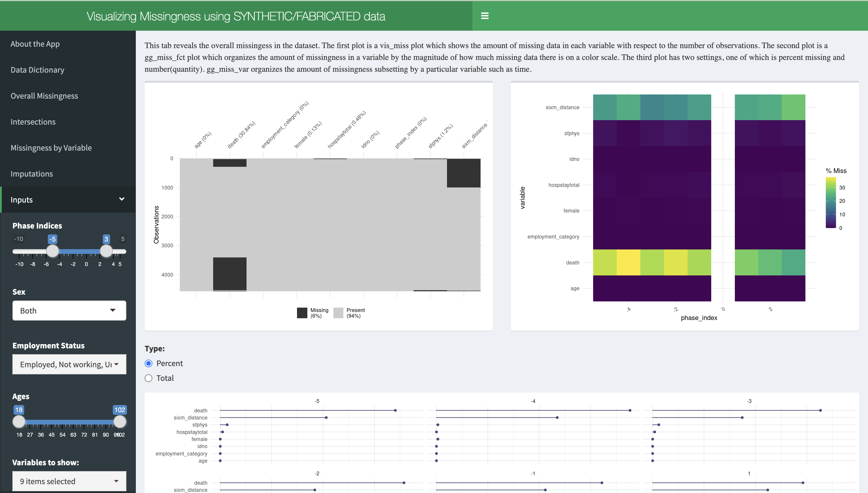This screenshot has width=868, height=493.
Task: Open the Employment Status dropdown
Action: point(69,364)
